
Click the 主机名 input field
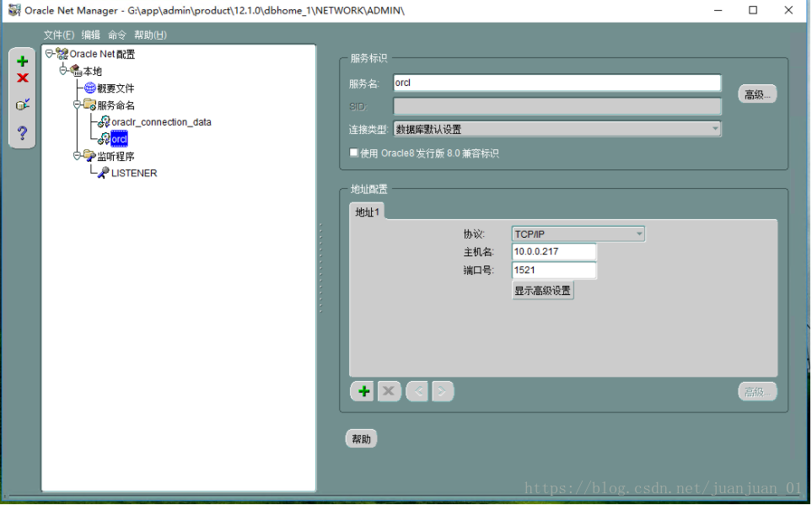pos(554,252)
